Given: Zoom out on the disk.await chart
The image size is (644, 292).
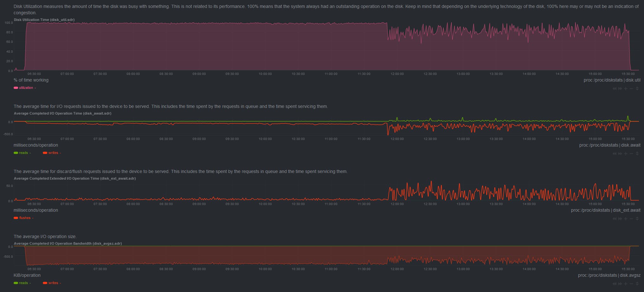Looking at the screenshot, I should (631, 154).
